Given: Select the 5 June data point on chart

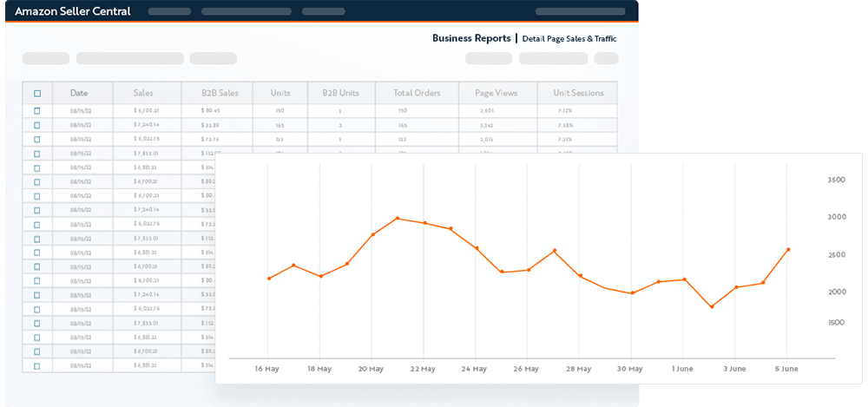Looking at the screenshot, I should [788, 249].
